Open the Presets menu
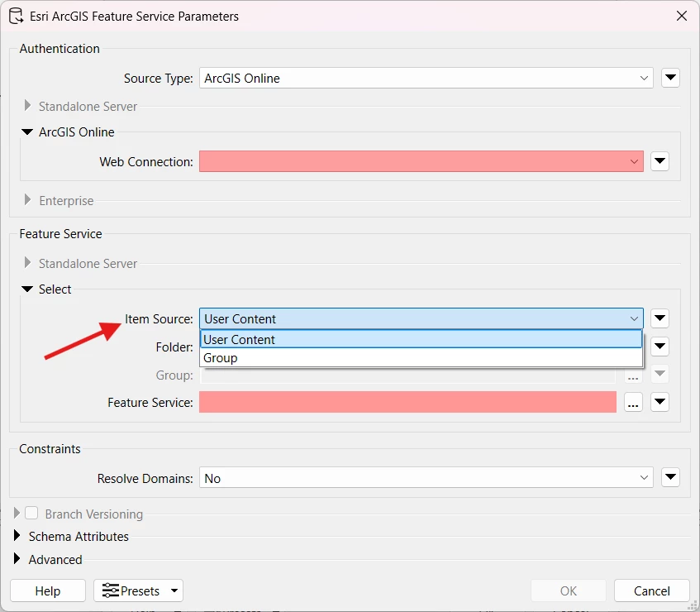 click(x=138, y=590)
